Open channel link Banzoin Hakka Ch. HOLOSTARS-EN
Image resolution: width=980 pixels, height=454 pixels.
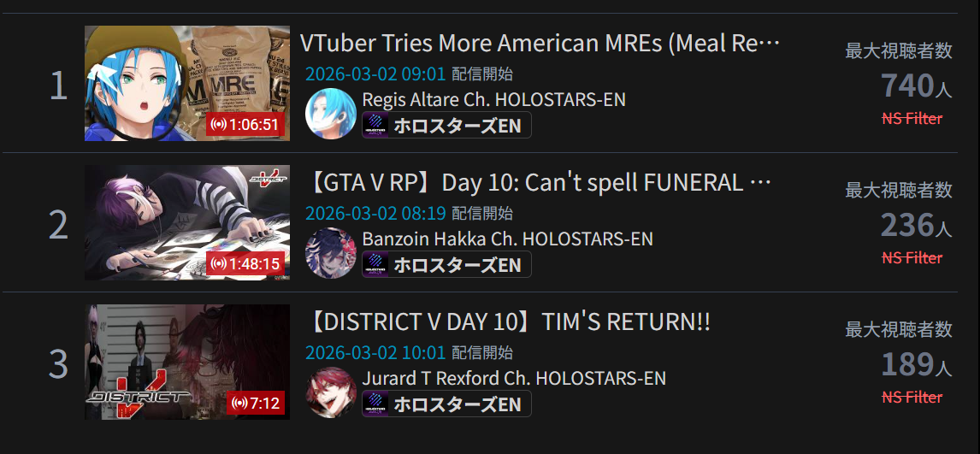pyautogui.click(x=507, y=239)
